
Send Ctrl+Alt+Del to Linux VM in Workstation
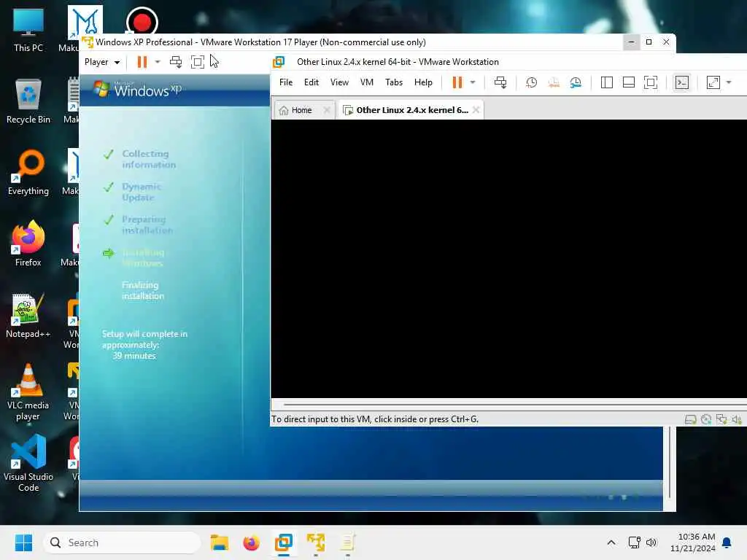[500, 82]
